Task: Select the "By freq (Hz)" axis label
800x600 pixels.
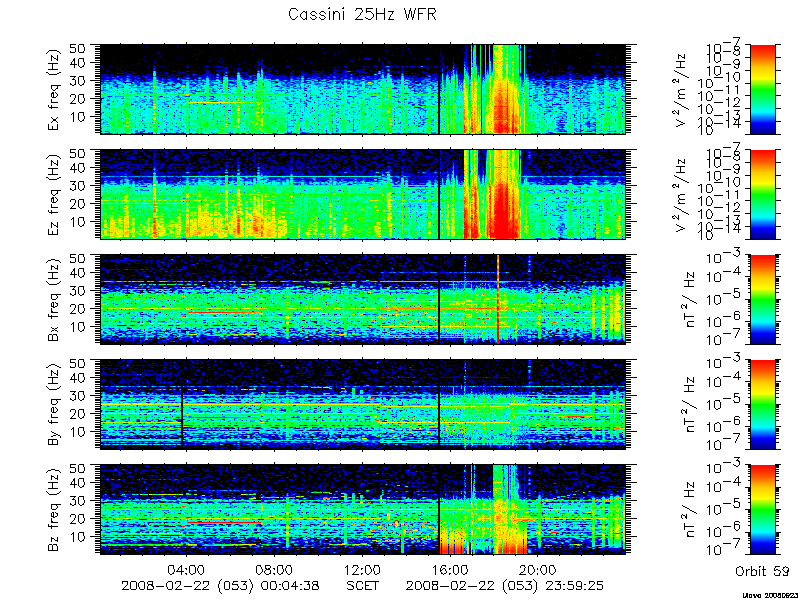Action: 54,404
